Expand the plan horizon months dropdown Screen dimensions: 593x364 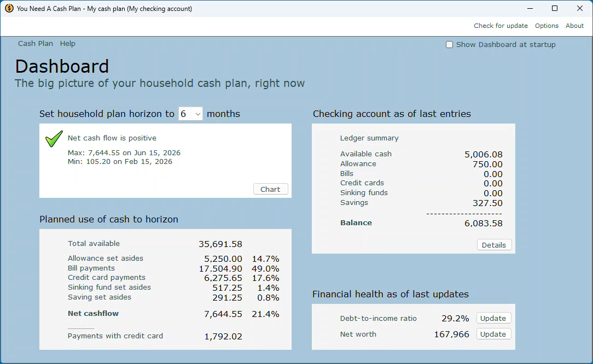tap(190, 114)
